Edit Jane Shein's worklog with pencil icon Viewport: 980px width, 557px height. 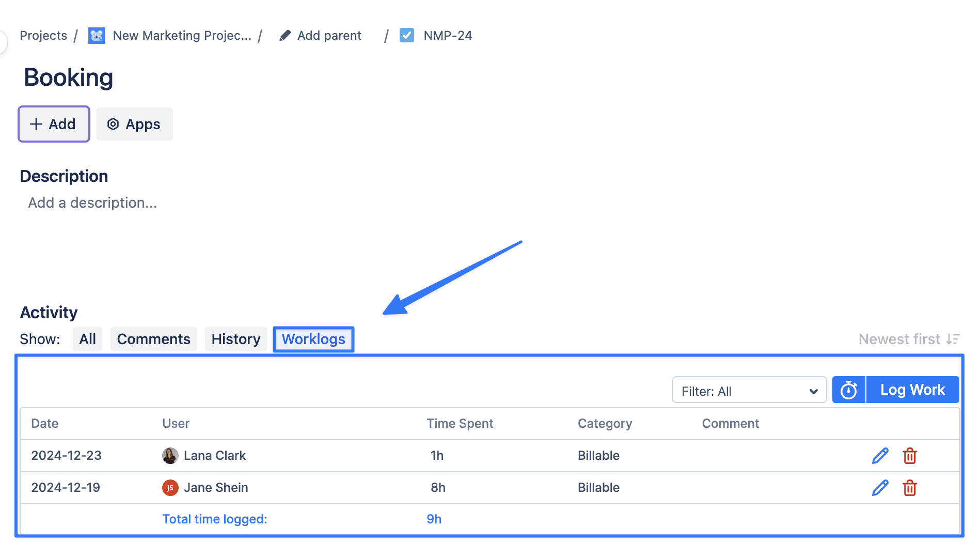click(880, 488)
